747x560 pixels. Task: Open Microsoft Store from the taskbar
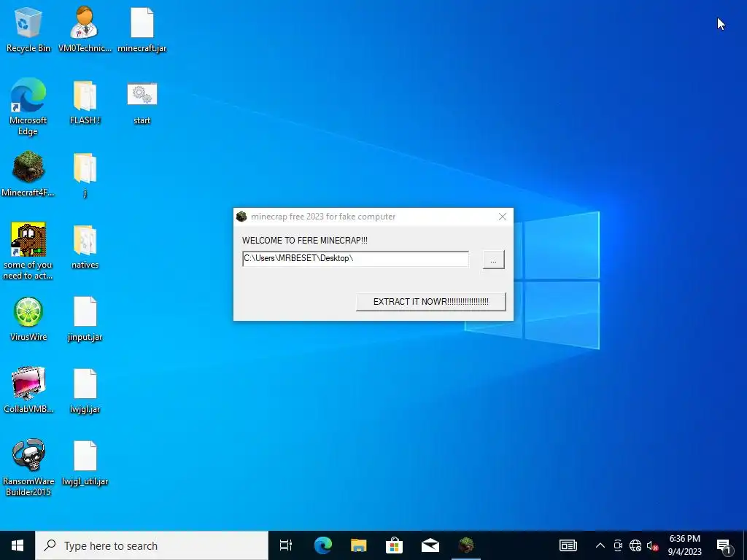(x=394, y=545)
